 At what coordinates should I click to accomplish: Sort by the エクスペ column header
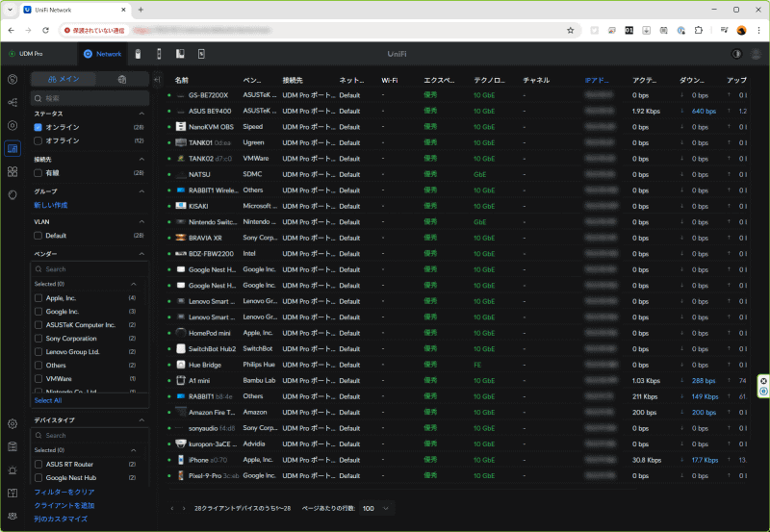[439, 80]
